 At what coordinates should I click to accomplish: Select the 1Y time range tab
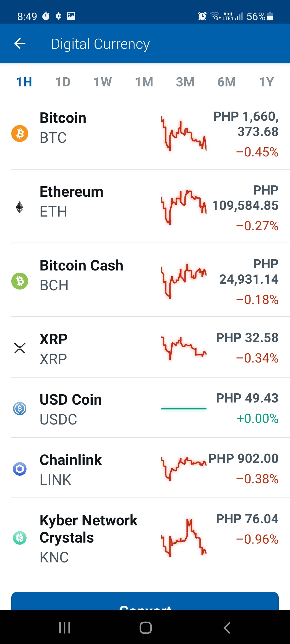pyautogui.click(x=266, y=82)
